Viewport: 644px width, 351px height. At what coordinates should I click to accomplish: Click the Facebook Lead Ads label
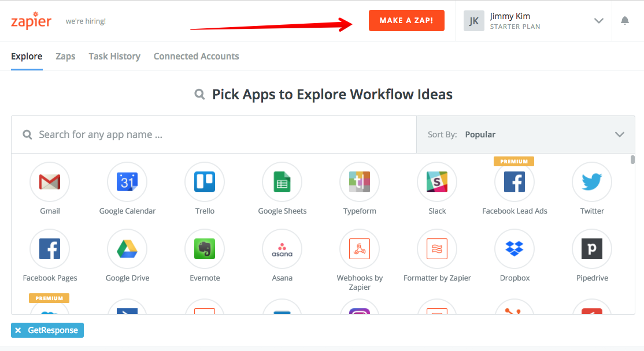click(515, 211)
